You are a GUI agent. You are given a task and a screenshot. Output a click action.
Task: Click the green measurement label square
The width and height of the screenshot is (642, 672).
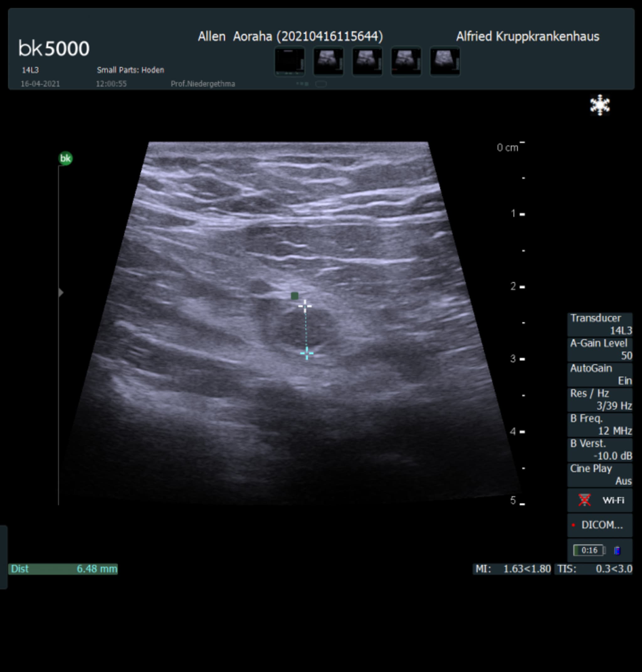point(295,296)
